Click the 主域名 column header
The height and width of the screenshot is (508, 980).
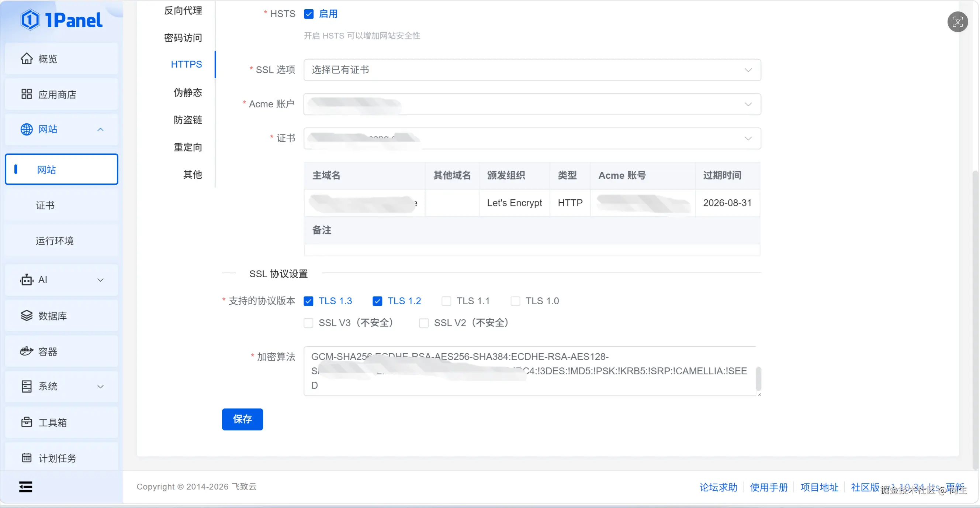tap(364, 176)
